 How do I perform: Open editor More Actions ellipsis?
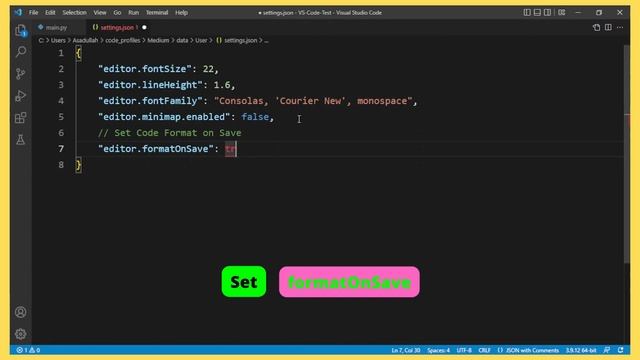pyautogui.click(x=620, y=27)
